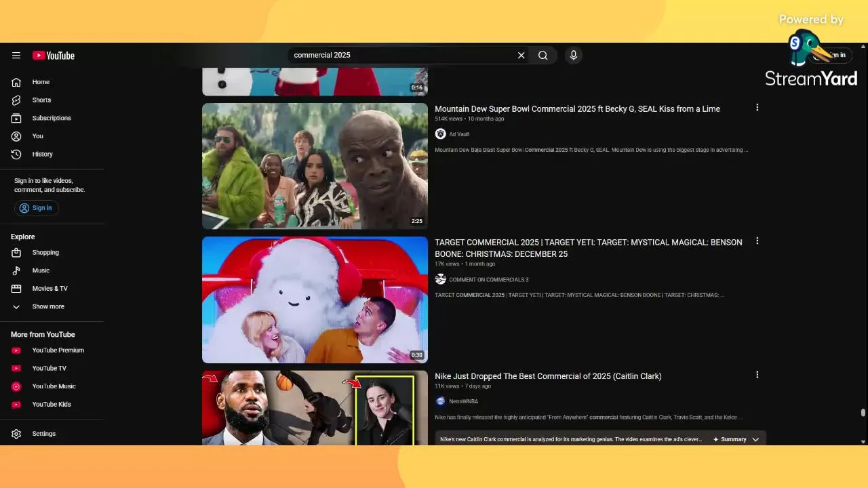The width and height of the screenshot is (868, 488).
Task: Click the Shopping bag icon
Action: tap(16, 253)
